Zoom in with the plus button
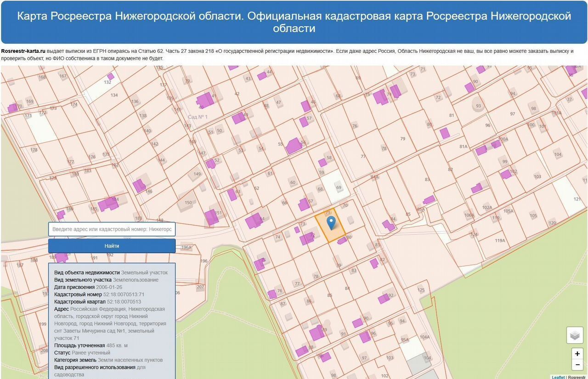This screenshot has width=588, height=379. (x=577, y=354)
